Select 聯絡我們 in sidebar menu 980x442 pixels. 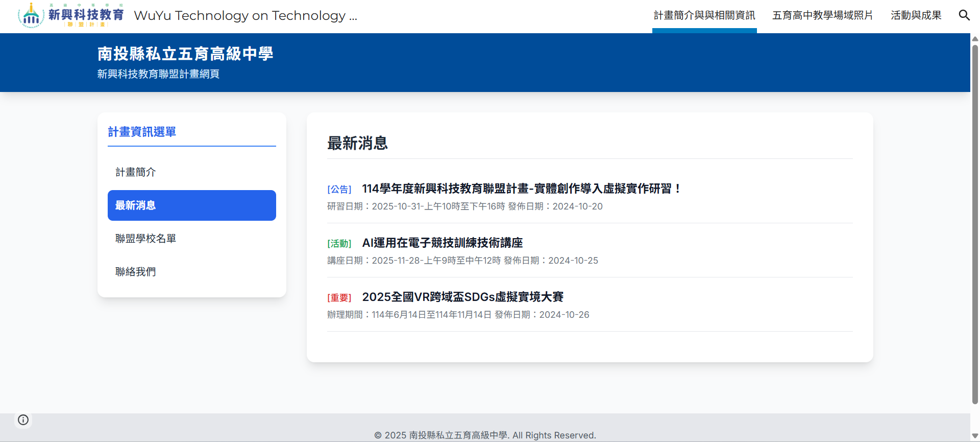135,272
